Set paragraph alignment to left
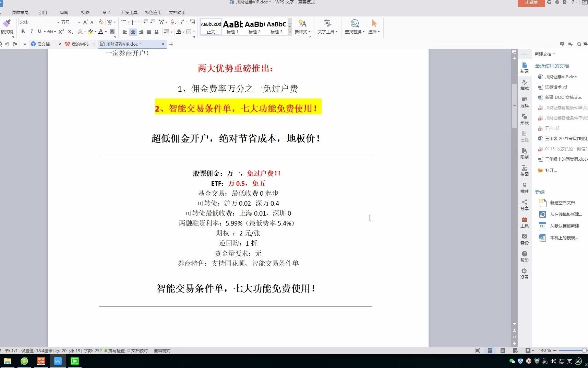Screen dimensions: 588x368 125,32
